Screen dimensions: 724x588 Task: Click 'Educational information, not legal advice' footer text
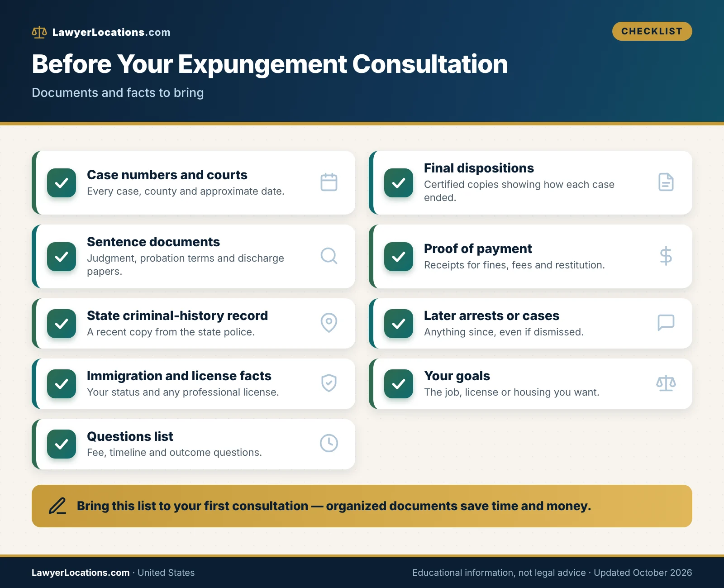click(499, 573)
